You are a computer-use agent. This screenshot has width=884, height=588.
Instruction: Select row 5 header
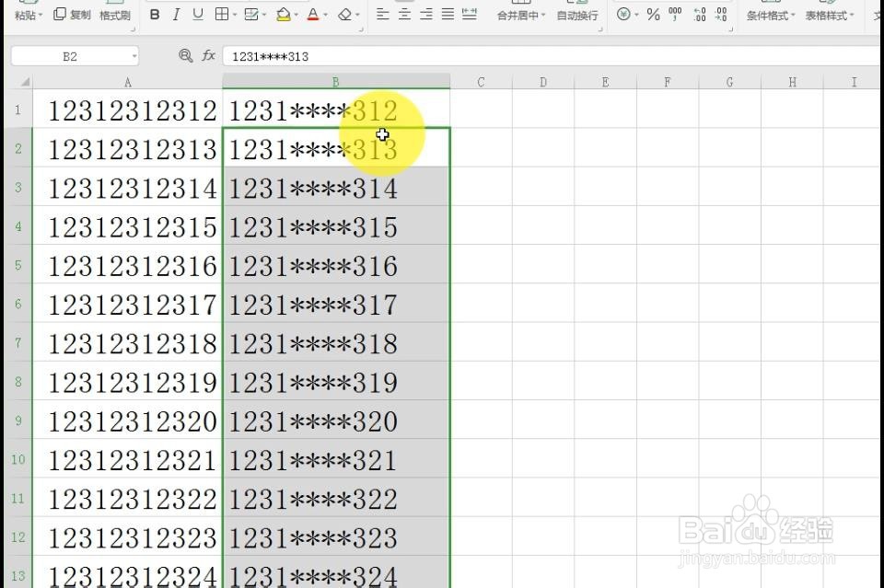tap(18, 265)
